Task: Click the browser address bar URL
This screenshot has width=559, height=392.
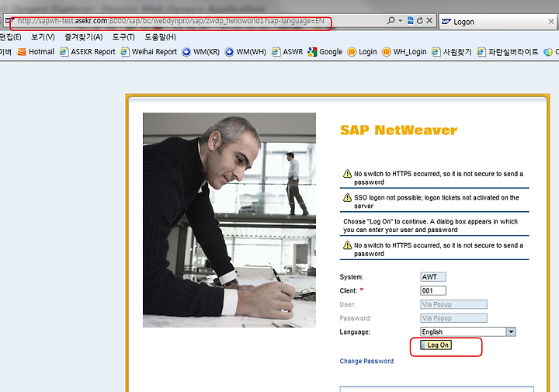Action: (x=171, y=21)
